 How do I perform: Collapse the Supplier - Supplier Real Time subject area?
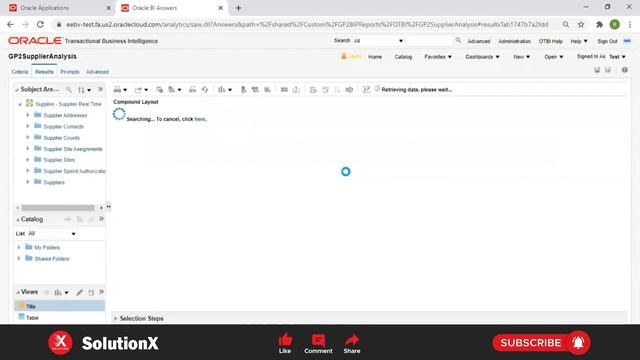20,104
